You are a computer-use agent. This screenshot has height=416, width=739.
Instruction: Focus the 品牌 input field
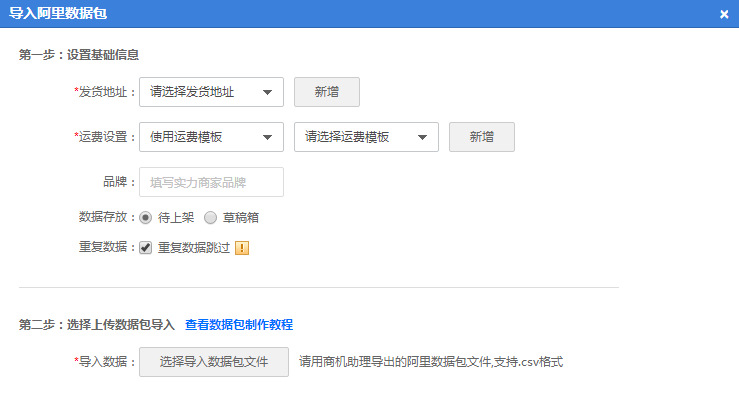click(211, 182)
